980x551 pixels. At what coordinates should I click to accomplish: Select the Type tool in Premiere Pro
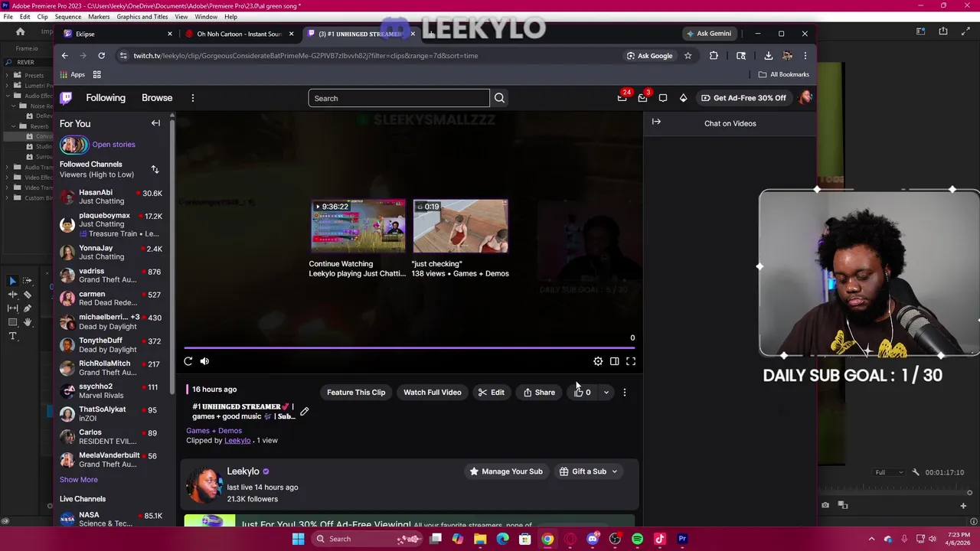[12, 336]
